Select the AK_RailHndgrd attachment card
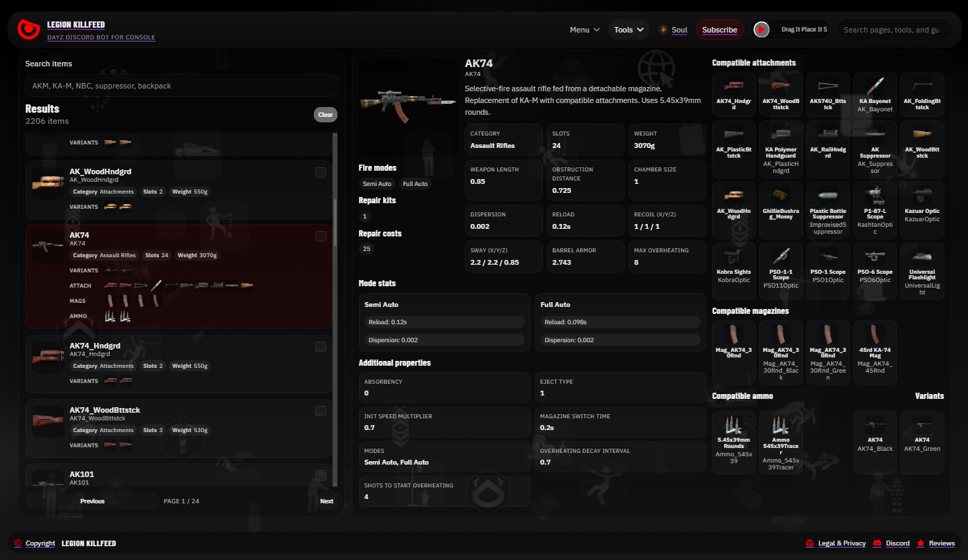This screenshot has width=968, height=560. [x=828, y=149]
